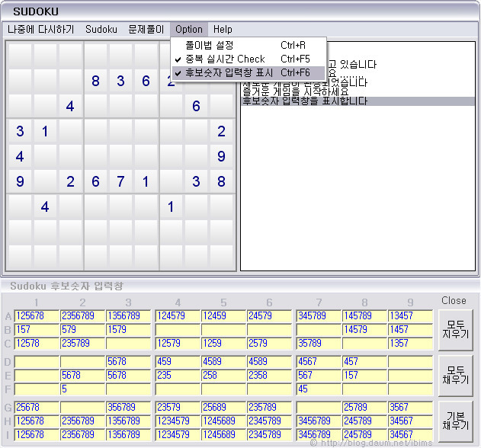Expand the 문제풀이 menu
The width and height of the screenshot is (481, 448).
pyautogui.click(x=146, y=29)
